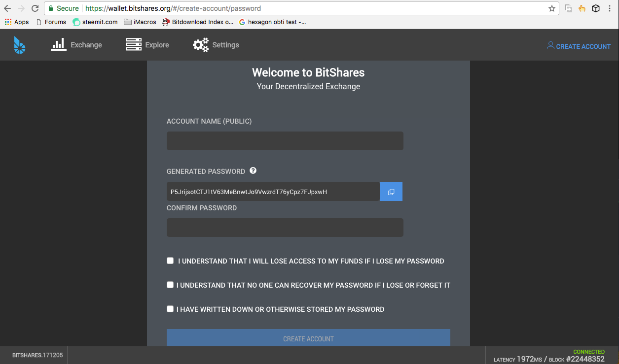Click the BITSHARES.171205 version label

click(37, 355)
